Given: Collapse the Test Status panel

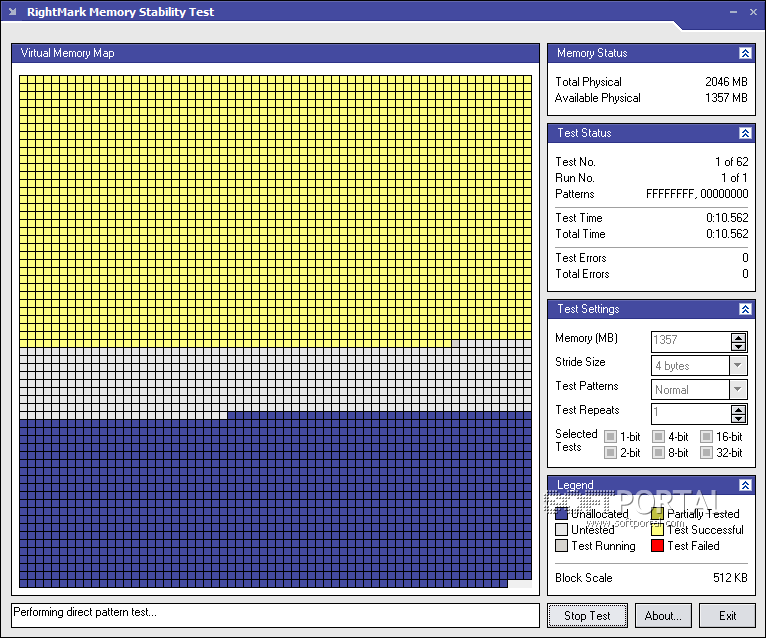Looking at the screenshot, I should tap(745, 133).
